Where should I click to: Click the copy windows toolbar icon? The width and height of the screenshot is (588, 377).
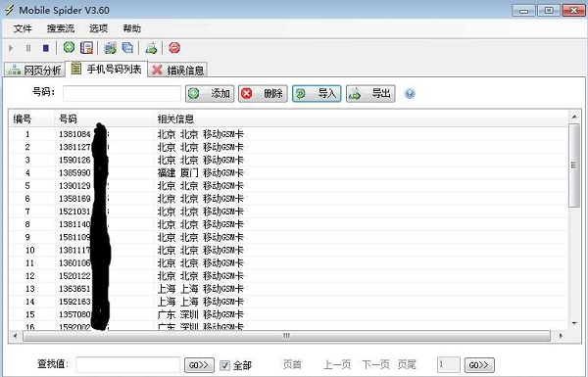click(x=127, y=48)
